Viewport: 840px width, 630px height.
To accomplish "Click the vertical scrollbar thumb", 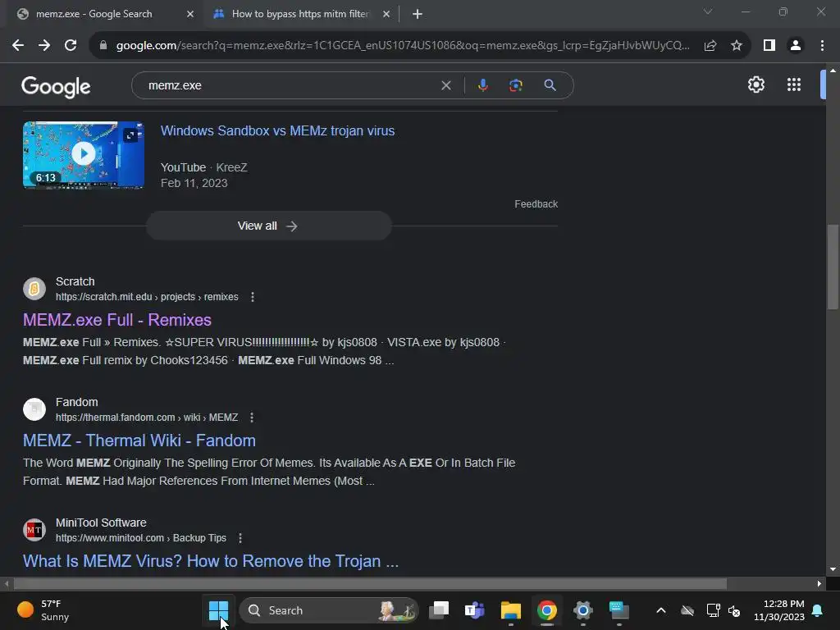I will [833, 267].
